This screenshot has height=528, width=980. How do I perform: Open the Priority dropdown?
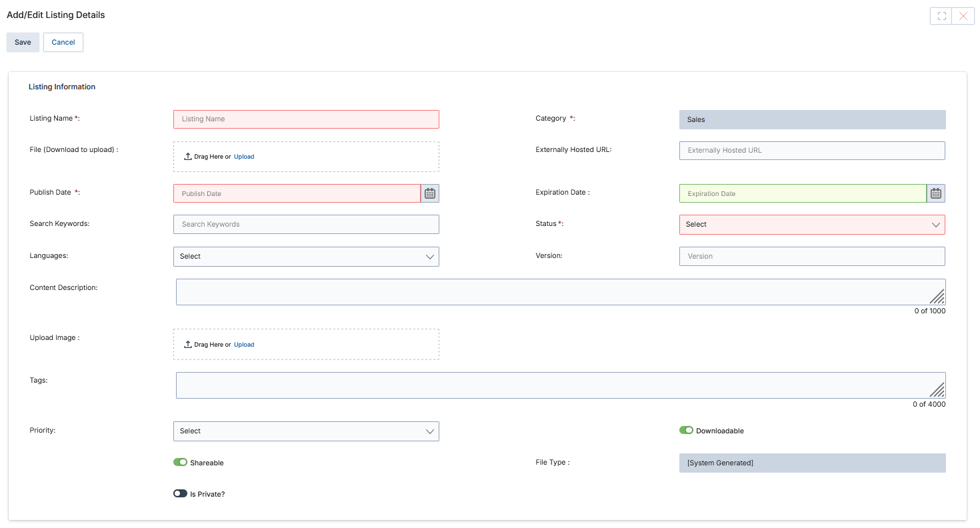[306, 431]
